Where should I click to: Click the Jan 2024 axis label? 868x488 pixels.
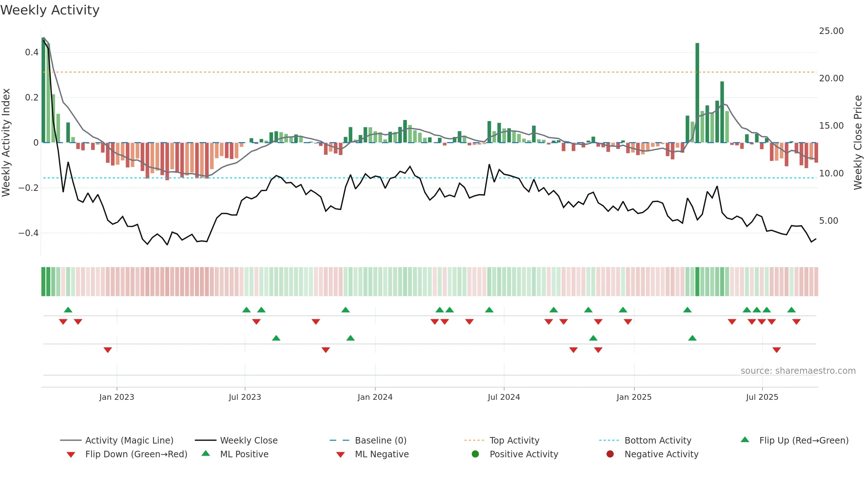click(x=375, y=397)
